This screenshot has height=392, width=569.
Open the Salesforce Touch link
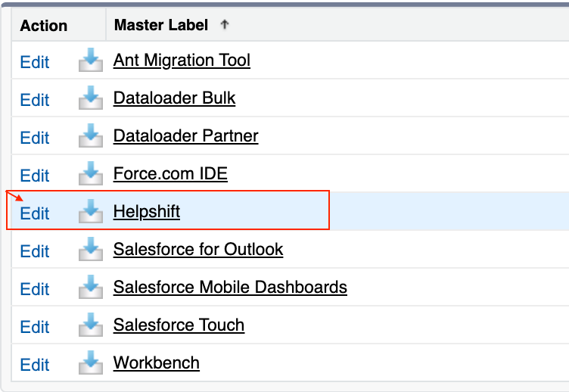[x=179, y=325]
